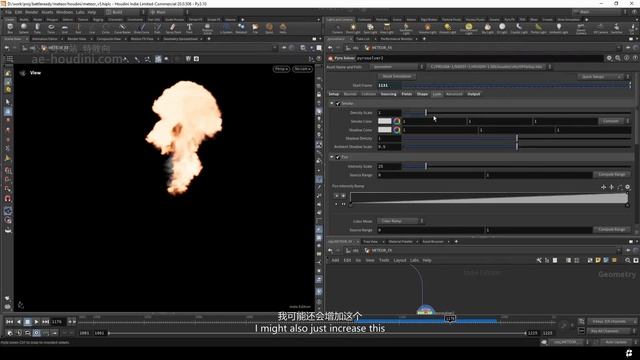Add a Sky Light from the shelf
This screenshot has height=360, width=640.
tap(487, 28)
